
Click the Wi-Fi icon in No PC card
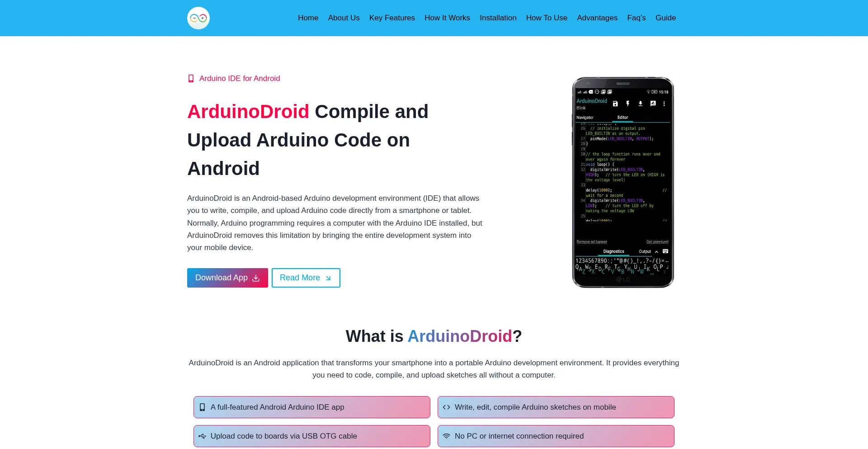446,436
